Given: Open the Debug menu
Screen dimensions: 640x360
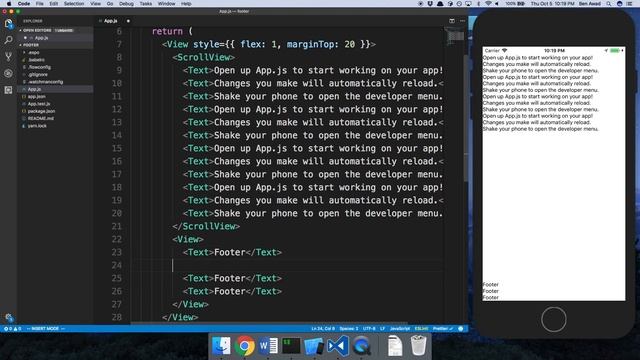Looking at the screenshot, I should coord(126,4).
